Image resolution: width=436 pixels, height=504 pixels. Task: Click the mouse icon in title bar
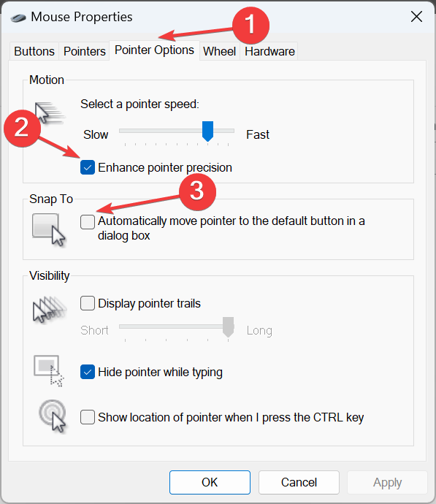[x=18, y=18]
